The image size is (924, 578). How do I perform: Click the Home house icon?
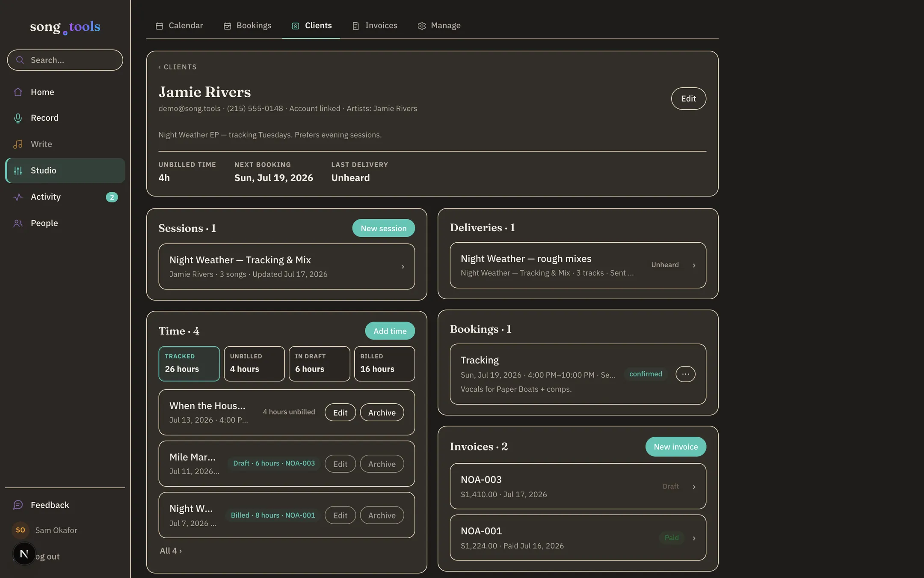(18, 92)
